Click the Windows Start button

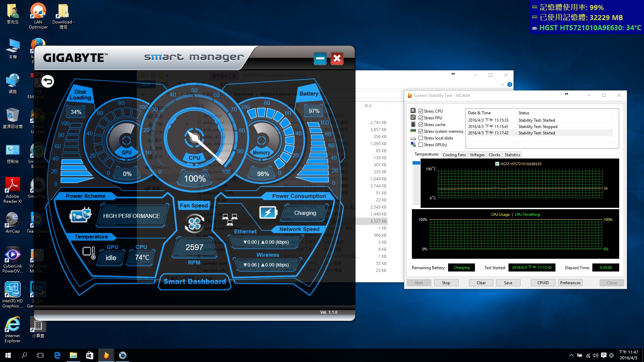8,355
